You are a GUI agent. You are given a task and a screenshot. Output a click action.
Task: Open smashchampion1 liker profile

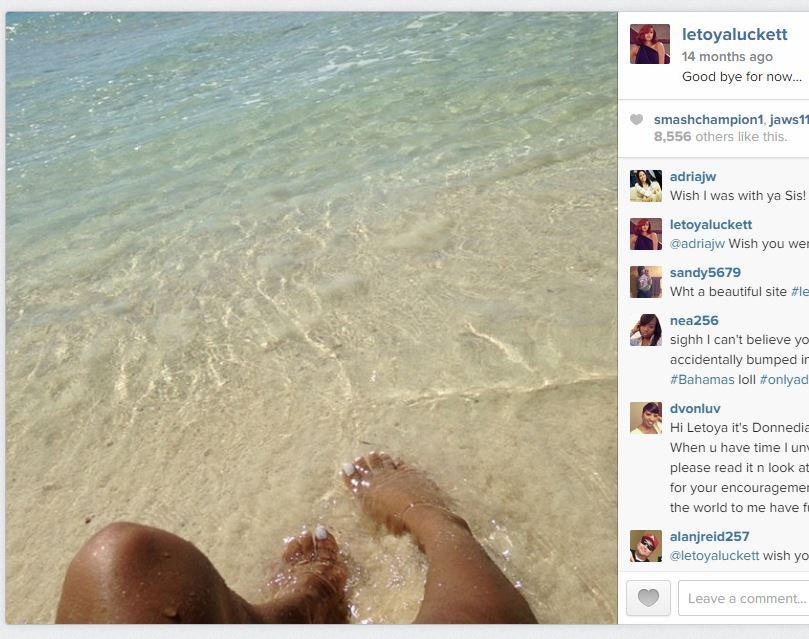(x=708, y=120)
